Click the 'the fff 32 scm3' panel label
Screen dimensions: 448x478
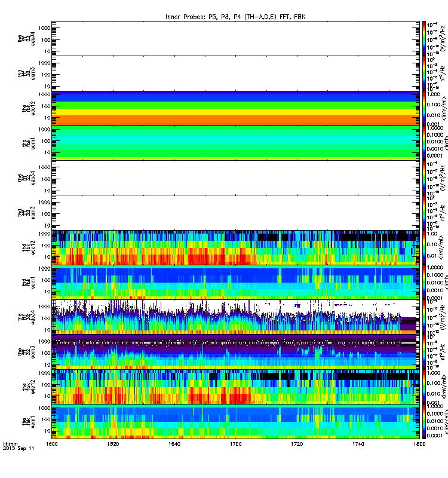click(26, 352)
